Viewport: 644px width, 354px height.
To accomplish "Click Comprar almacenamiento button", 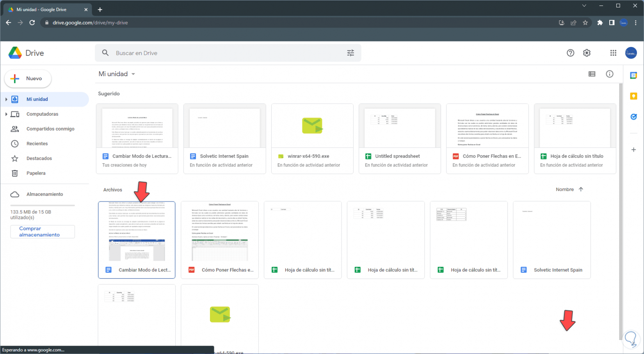I will (x=43, y=232).
